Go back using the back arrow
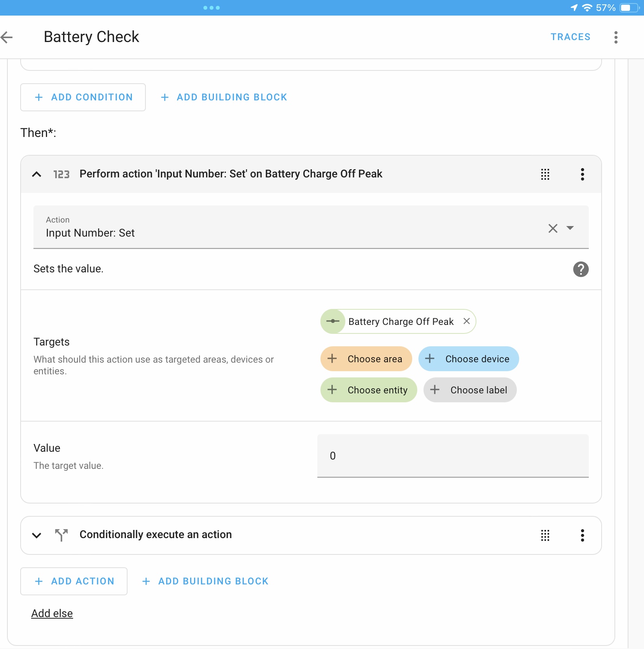 click(x=7, y=37)
